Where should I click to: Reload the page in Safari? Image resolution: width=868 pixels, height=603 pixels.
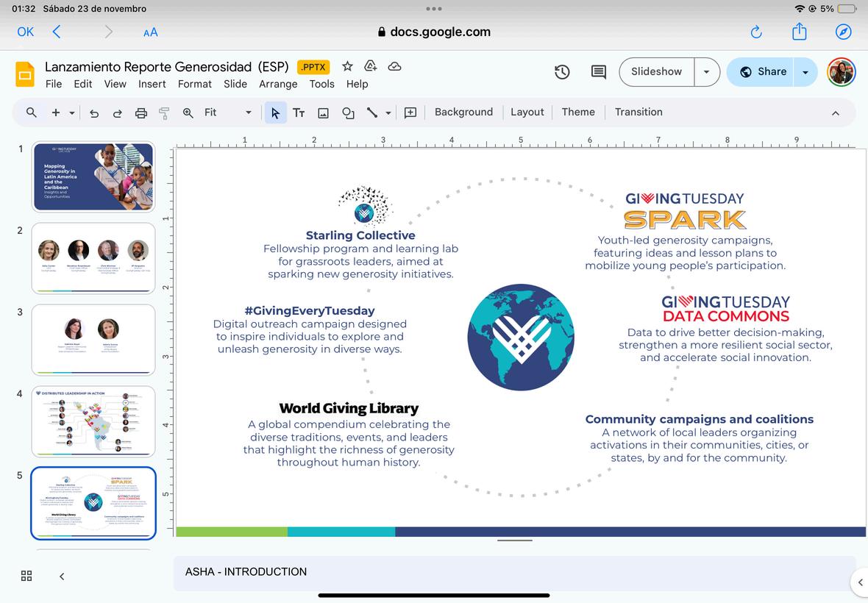click(x=756, y=32)
